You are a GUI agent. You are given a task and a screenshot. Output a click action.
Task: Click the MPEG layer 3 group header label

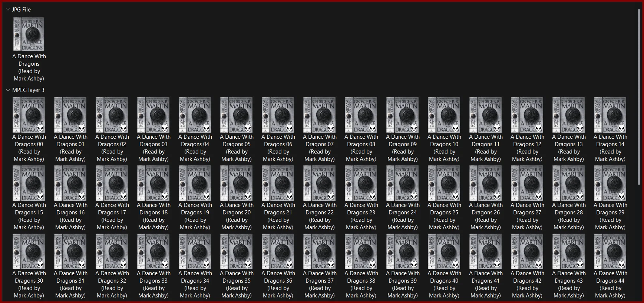[x=28, y=90]
